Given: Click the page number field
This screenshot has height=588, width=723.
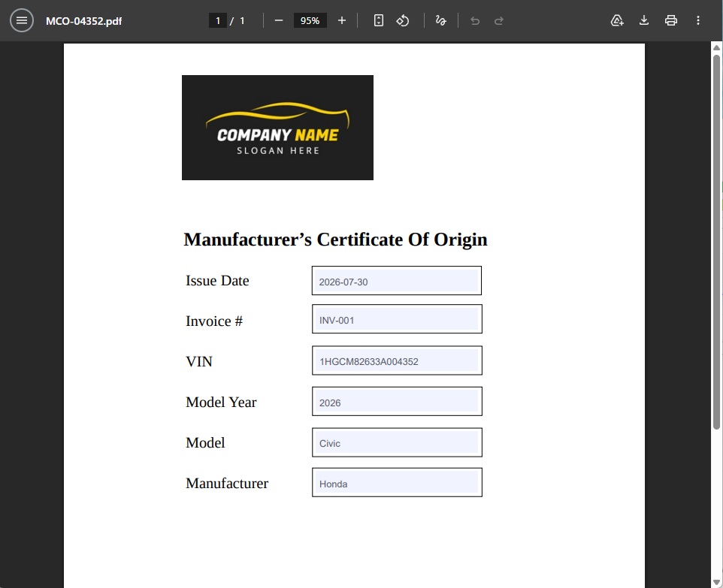Looking at the screenshot, I should point(218,21).
